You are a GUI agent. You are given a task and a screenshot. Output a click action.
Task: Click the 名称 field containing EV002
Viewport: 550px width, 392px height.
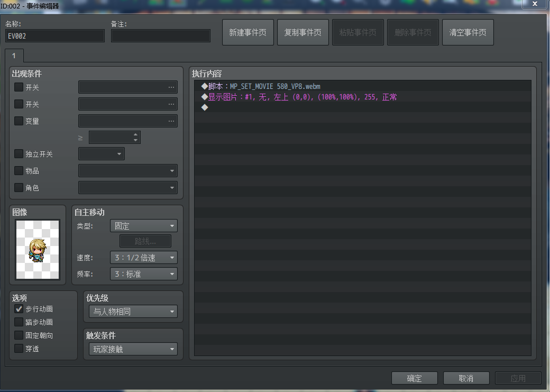pos(55,36)
